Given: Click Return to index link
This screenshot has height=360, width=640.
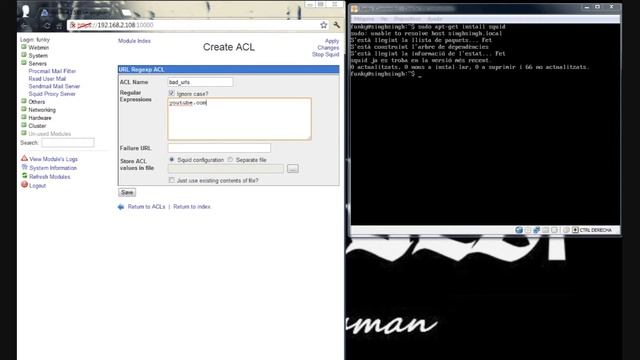Looking at the screenshot, I should [192, 207].
